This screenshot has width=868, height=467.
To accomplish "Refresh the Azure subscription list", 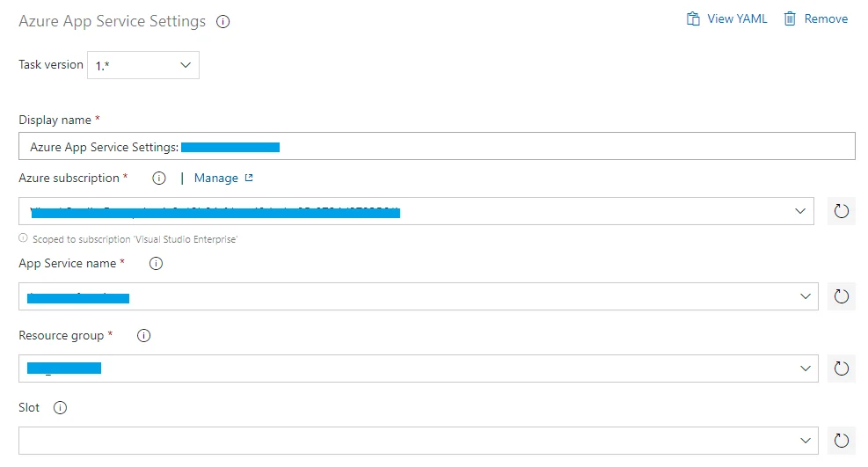I will [841, 211].
